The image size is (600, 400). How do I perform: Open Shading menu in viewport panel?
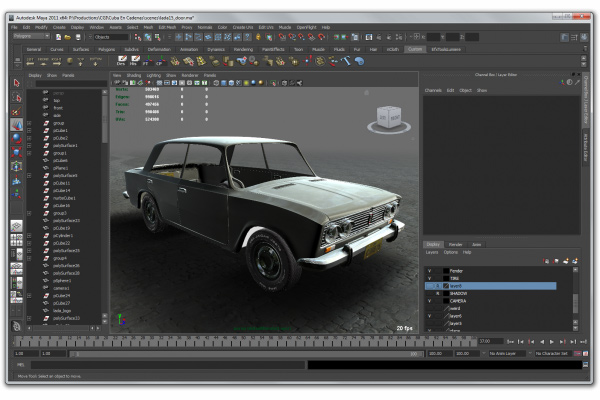point(134,75)
